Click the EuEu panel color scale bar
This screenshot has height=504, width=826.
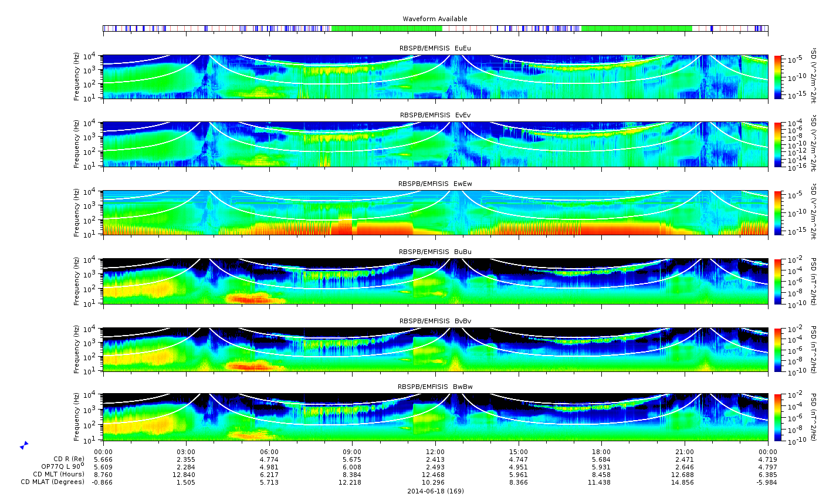(778, 77)
